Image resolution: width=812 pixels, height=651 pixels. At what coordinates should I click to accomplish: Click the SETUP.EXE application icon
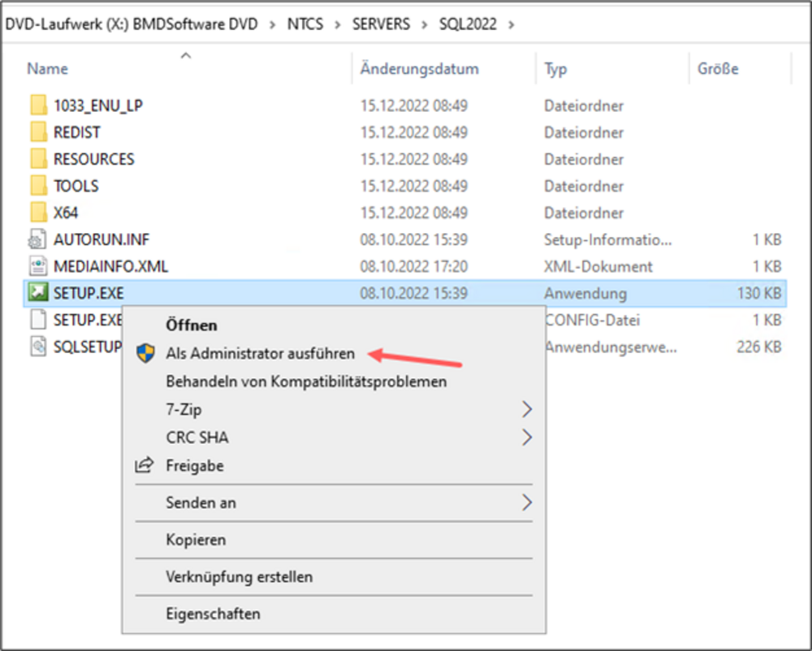click(x=38, y=293)
